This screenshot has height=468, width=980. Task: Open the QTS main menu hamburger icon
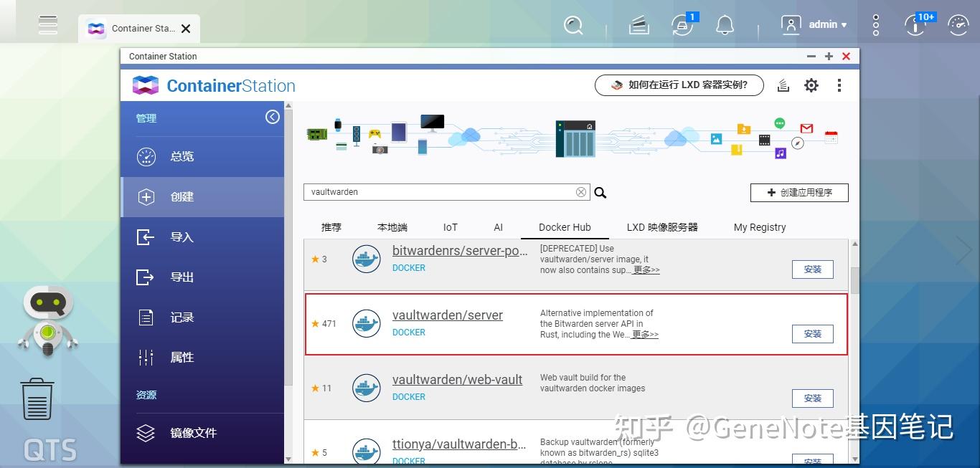pyautogui.click(x=48, y=24)
